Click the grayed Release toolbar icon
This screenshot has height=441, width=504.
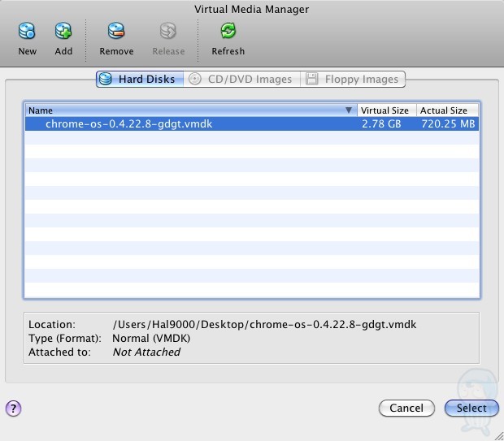tap(168, 32)
